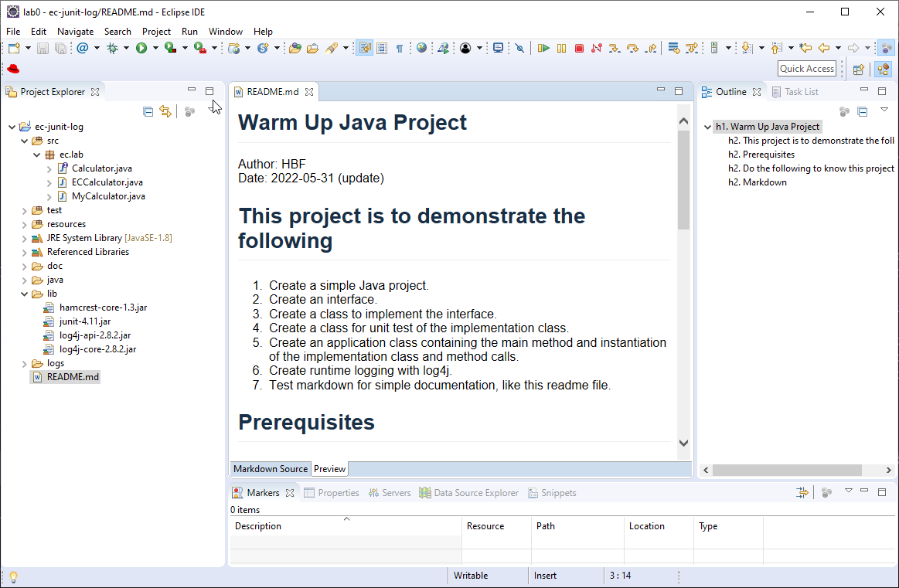
Task: Expand the Calculator.java node
Action: [49, 169]
